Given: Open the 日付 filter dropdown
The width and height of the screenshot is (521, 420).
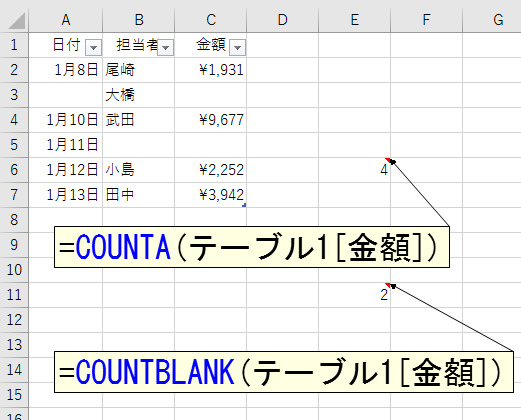Looking at the screenshot, I should coord(93,47).
